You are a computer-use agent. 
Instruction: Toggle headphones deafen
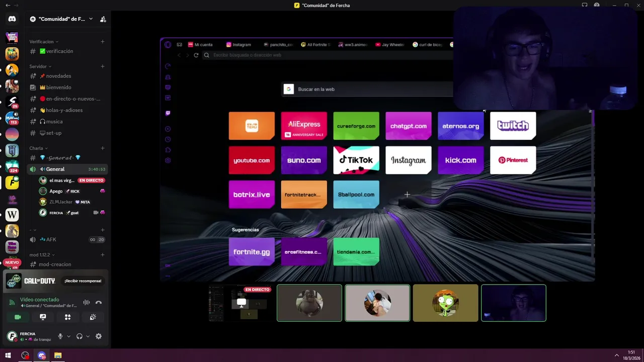pyautogui.click(x=79, y=336)
